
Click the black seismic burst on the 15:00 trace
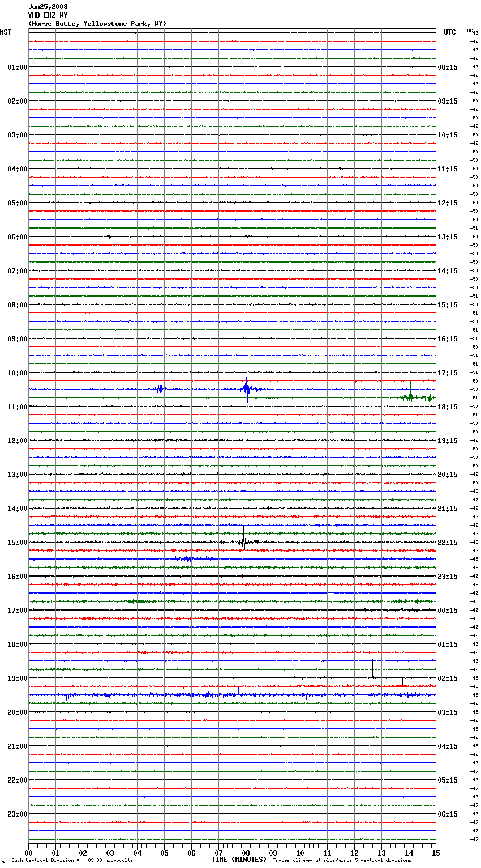(244, 541)
